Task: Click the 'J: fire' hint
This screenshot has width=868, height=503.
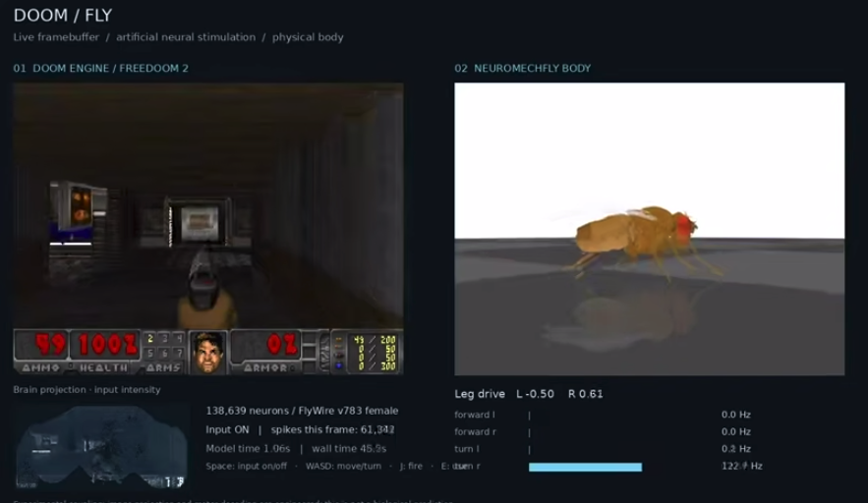Action: [x=411, y=466]
